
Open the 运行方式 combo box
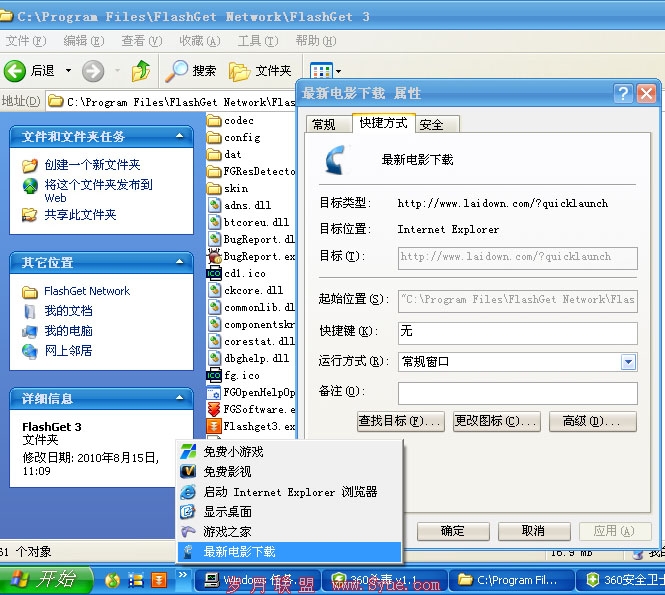[628, 362]
